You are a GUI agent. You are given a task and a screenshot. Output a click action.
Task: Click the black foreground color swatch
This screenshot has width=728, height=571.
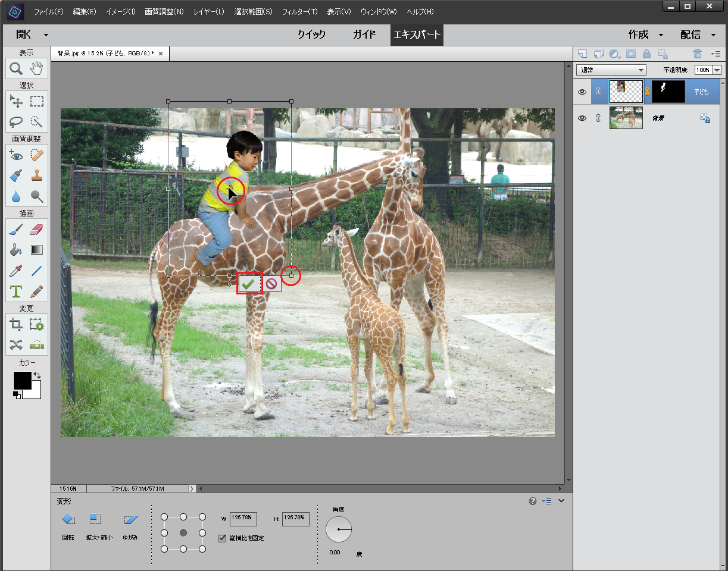[x=22, y=381]
